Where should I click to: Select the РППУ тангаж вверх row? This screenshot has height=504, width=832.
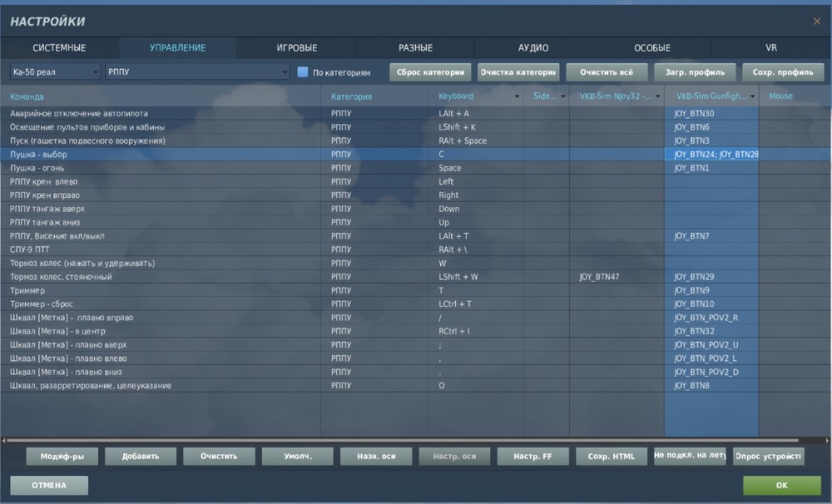tap(416, 209)
